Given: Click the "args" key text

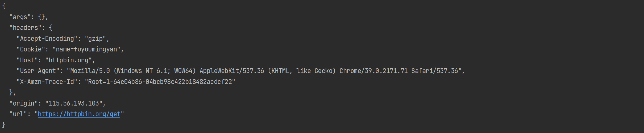Looking at the screenshot, I should [x=20, y=17].
